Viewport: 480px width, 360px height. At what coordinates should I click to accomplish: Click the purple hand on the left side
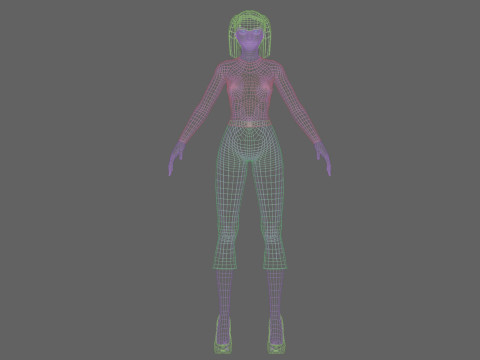coord(176,157)
